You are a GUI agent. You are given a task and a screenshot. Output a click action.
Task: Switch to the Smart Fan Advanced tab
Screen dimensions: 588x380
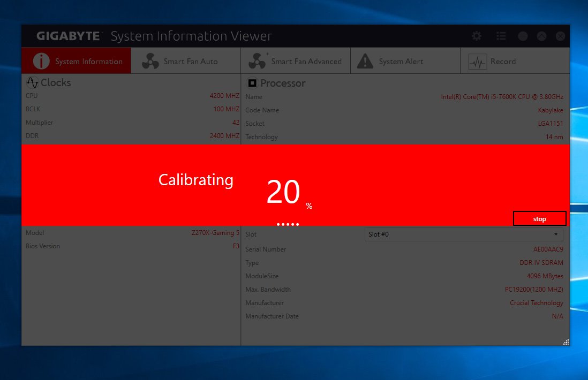click(x=306, y=62)
